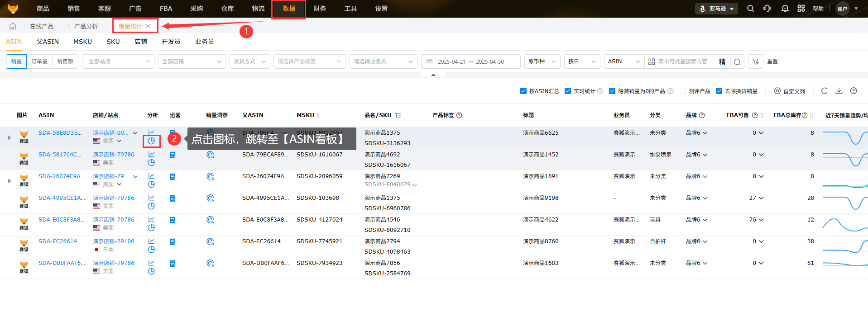Image resolution: width=868 pixels, height=321 pixels.
Task: Open ASIN dashboard pie icon for SDA-58E8D35
Action: click(x=151, y=141)
